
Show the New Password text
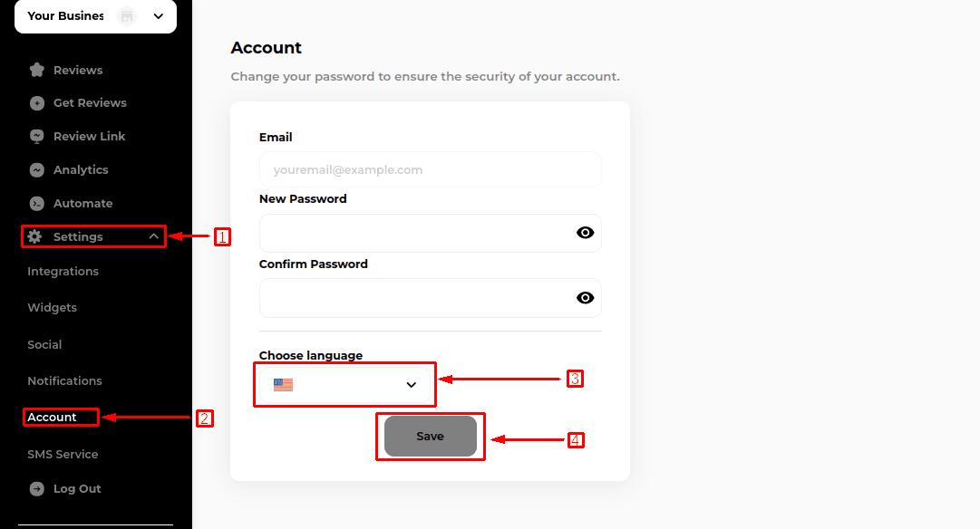[x=585, y=233]
